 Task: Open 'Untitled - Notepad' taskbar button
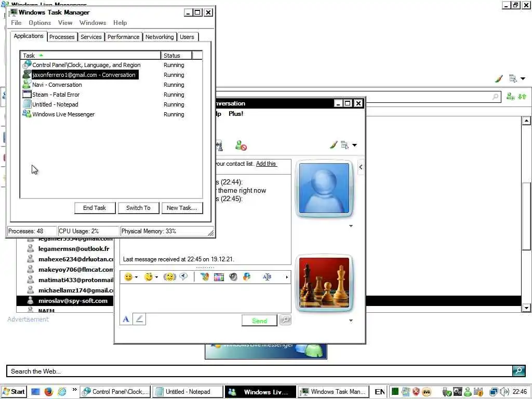click(x=188, y=392)
